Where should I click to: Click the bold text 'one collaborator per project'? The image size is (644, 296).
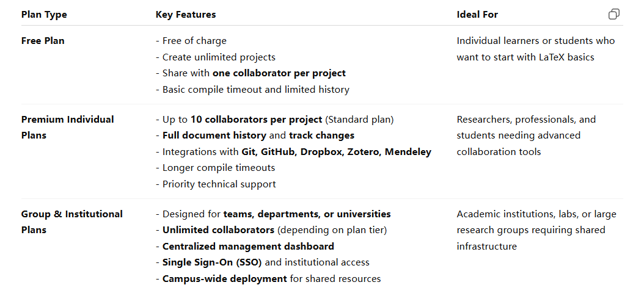tap(279, 73)
